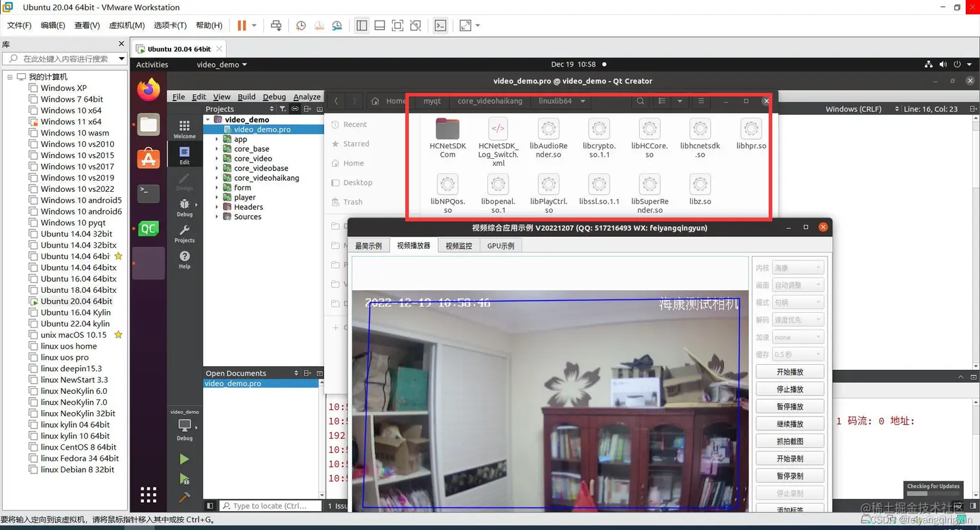This screenshot has height=530, width=980.
Task: Toggle checkbox next to linux CentOS 8 64bit
Action: (33, 447)
